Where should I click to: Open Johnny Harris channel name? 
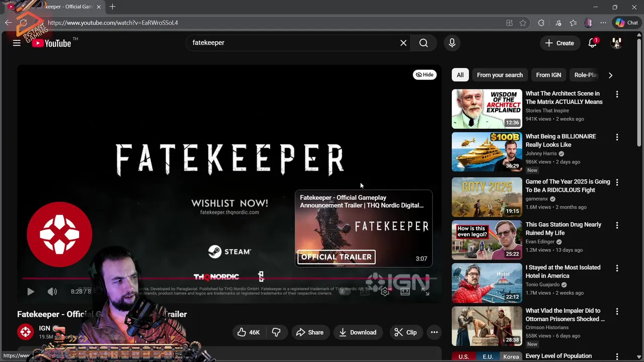(x=541, y=153)
